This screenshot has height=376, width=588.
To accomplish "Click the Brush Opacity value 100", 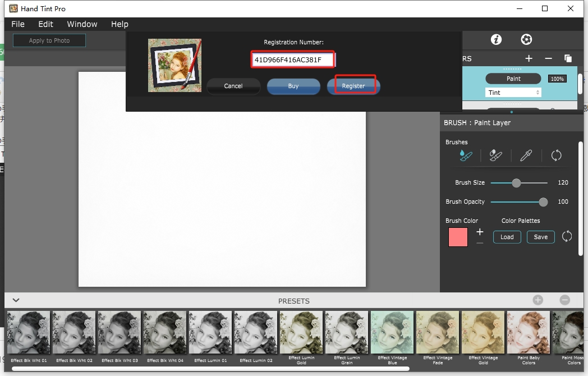I will pyautogui.click(x=563, y=202).
